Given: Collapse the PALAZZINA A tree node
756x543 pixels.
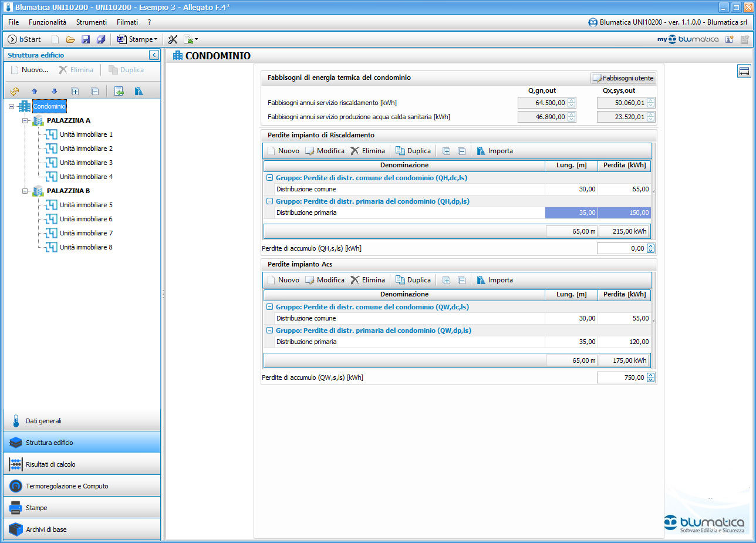Looking at the screenshot, I should point(25,121).
